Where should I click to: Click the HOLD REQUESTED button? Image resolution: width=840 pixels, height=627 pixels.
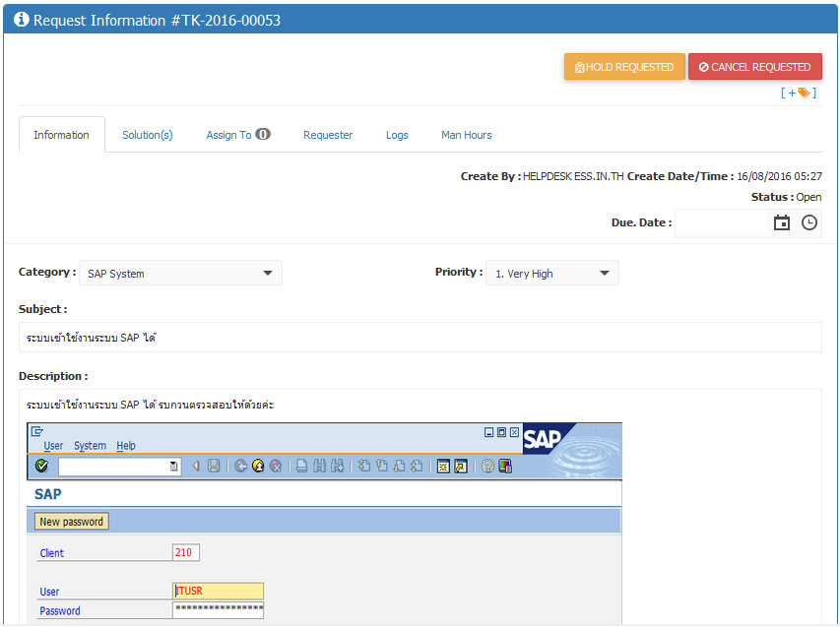(x=624, y=67)
